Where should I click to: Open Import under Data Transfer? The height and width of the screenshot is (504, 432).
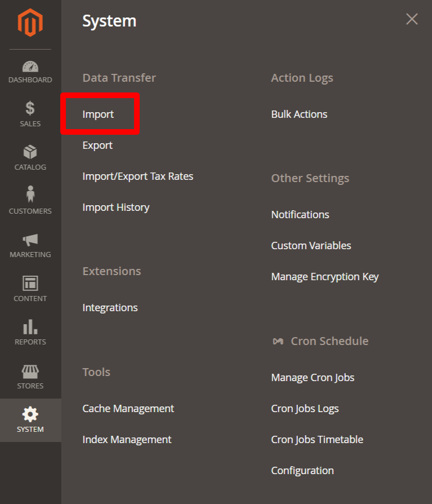pos(98,114)
